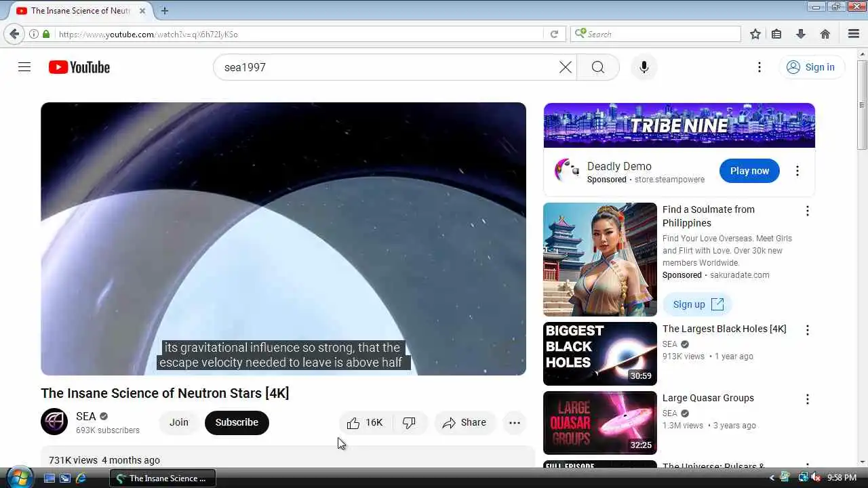868x488 pixels.
Task: Play Biggest Black Holes thumbnail
Action: point(600,354)
